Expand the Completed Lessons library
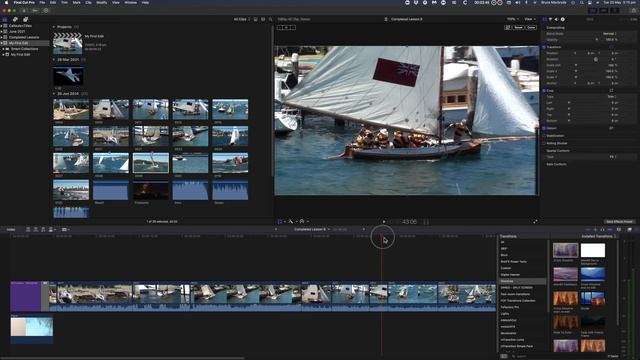Image resolution: width=640 pixels, height=360 pixels. [x=2, y=37]
